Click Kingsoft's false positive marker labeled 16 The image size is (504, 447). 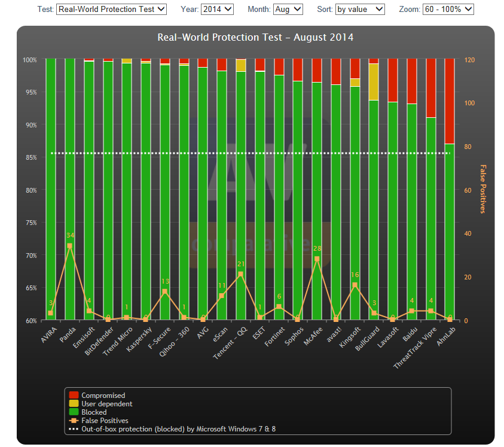355,285
